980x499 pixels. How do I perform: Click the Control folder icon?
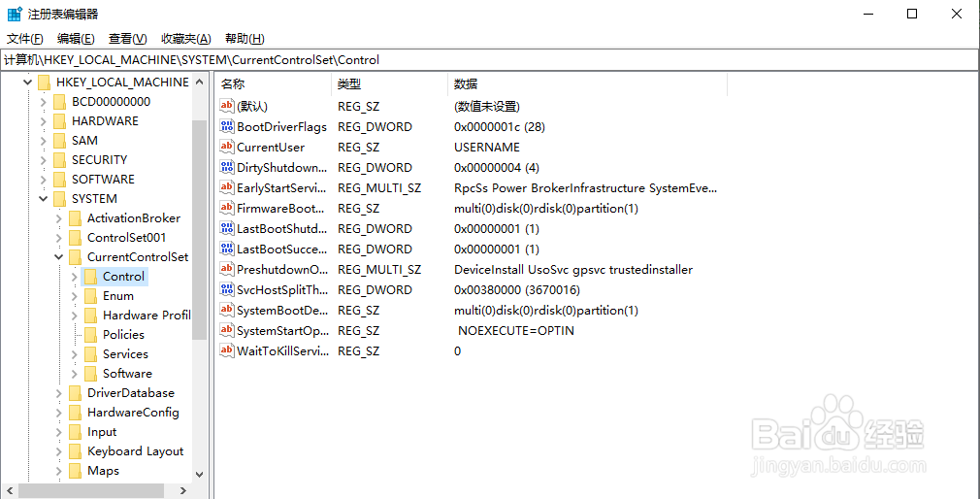[90, 277]
